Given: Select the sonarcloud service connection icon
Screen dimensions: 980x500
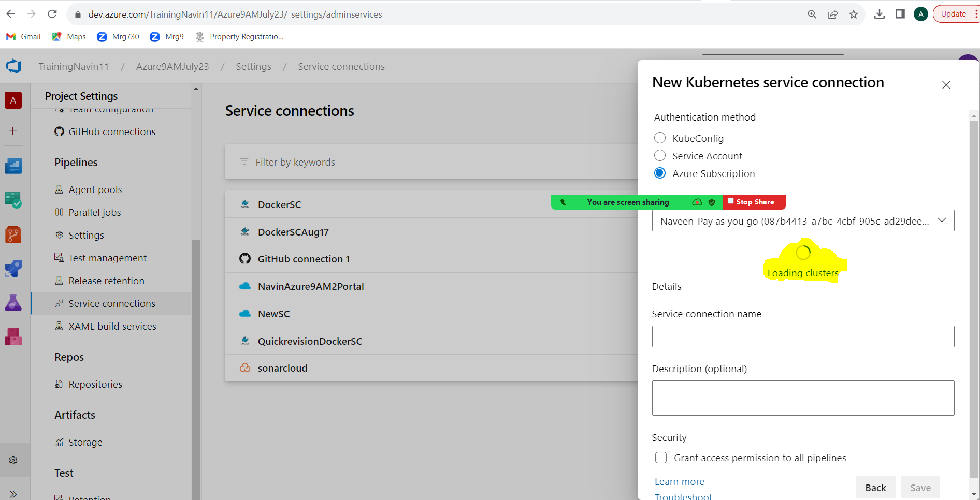Looking at the screenshot, I should [x=244, y=367].
